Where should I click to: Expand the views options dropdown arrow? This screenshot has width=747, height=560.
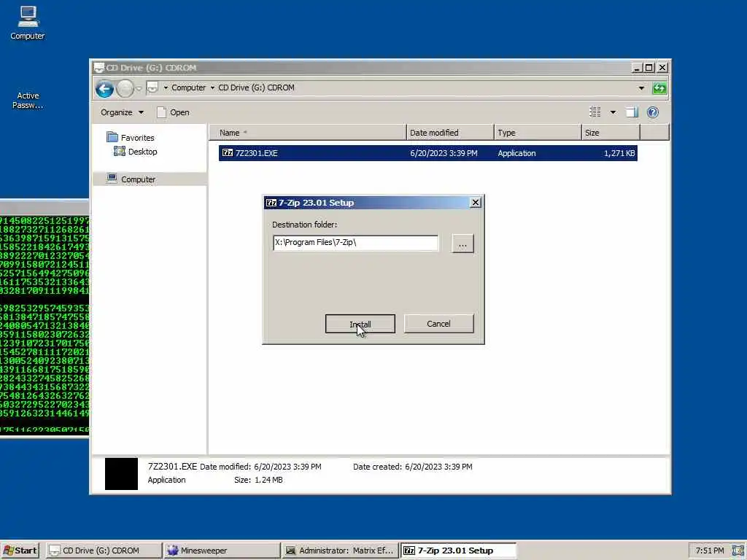(613, 112)
